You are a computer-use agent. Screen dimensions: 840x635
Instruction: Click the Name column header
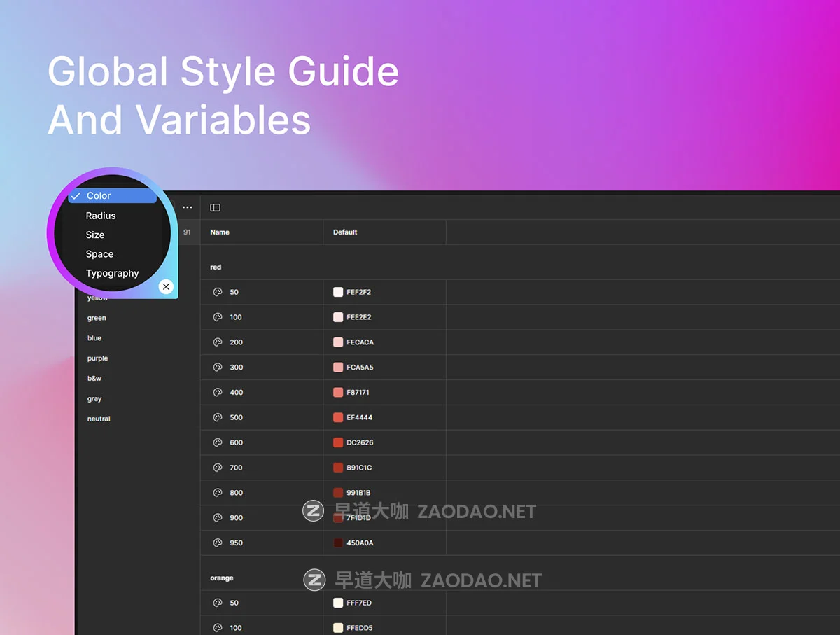pos(220,232)
